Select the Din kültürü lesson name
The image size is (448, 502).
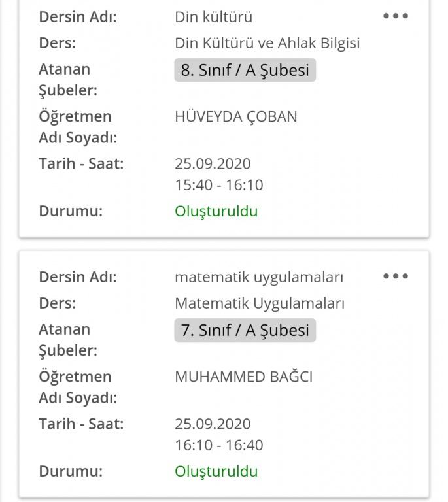coord(213,17)
